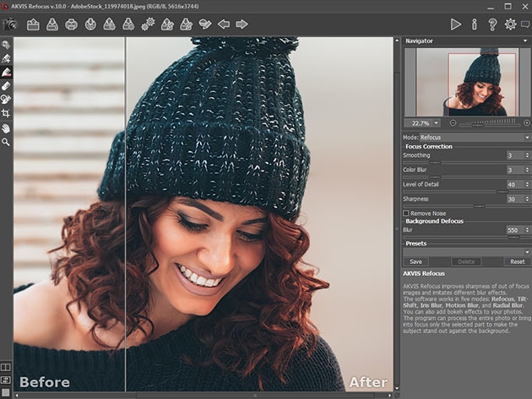
Task: Click the Level of Detail value field
Action: coord(512,184)
